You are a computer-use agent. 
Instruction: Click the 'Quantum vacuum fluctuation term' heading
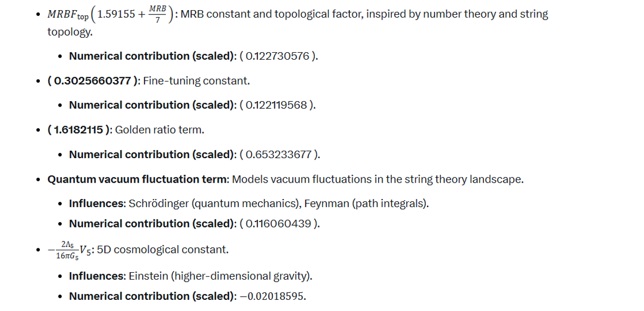click(x=138, y=179)
